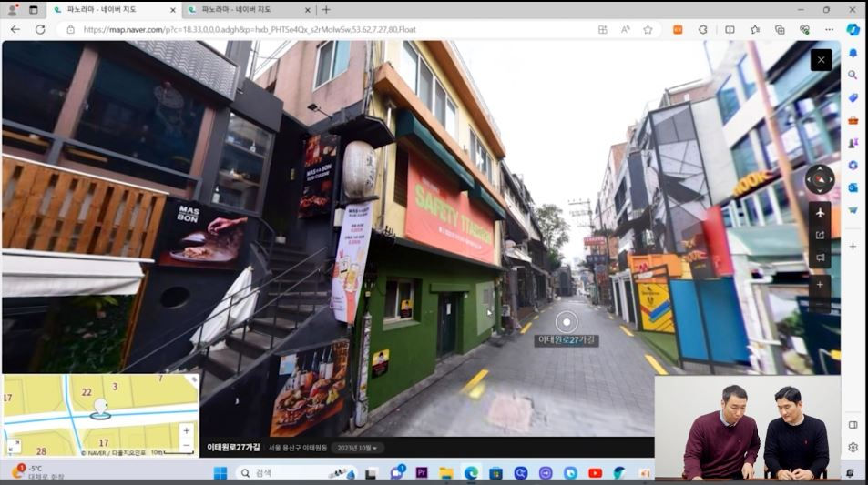
Task: Zoom in on the mini map
Action: (186, 430)
